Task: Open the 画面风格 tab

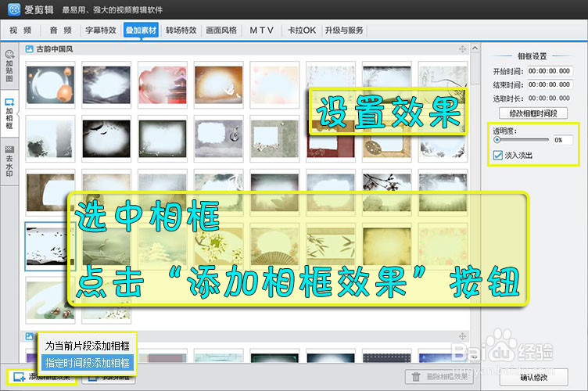Action: point(221,30)
